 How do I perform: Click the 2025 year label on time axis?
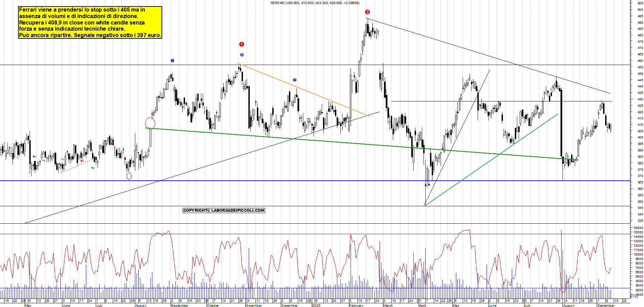[x=316, y=305]
